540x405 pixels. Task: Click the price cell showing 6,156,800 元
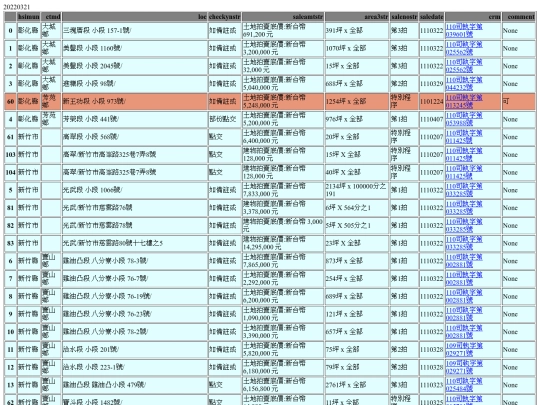[x=283, y=385]
